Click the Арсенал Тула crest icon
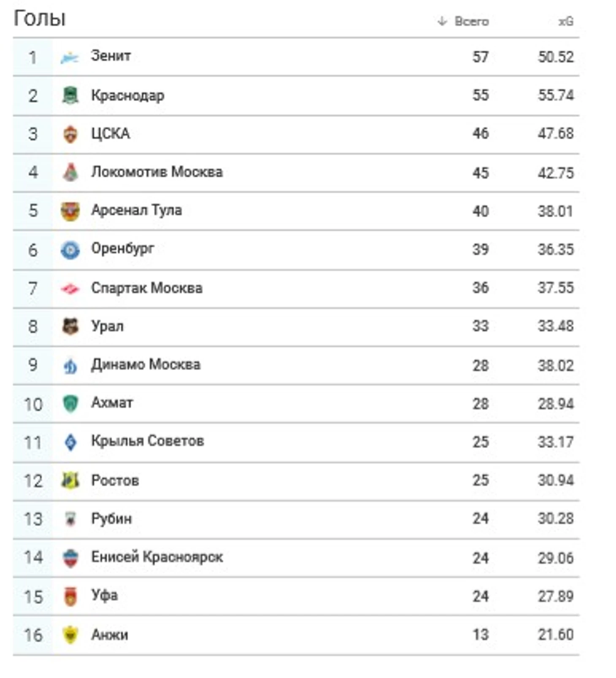Viewport: 616px width, 678px height. tap(70, 211)
